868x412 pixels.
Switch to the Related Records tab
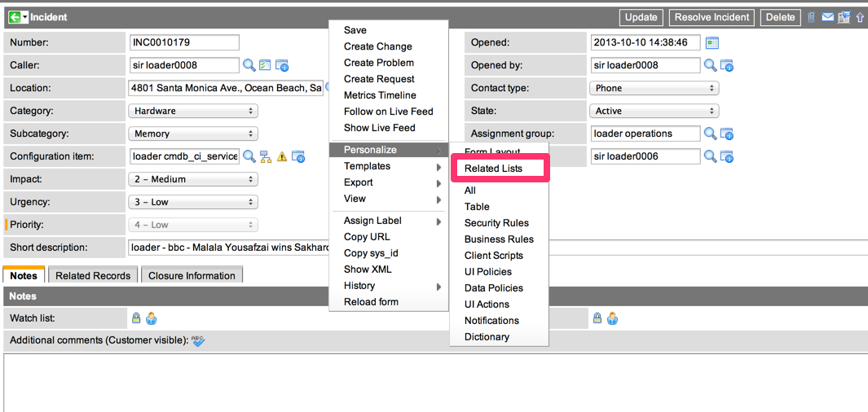click(93, 276)
